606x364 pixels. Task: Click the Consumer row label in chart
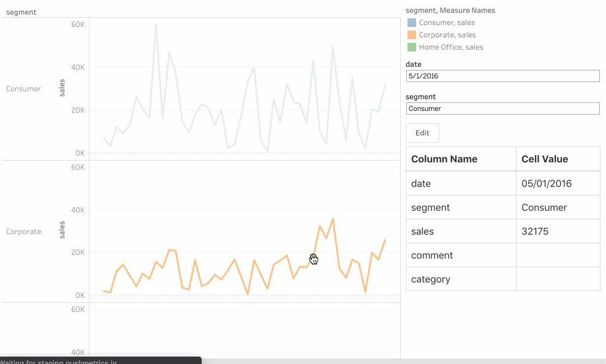tap(23, 89)
